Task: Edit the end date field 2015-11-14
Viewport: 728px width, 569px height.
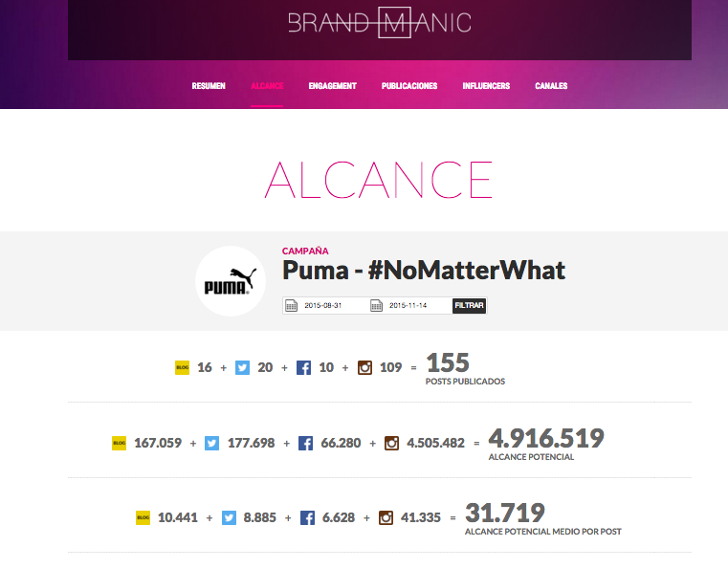Action: tap(408, 305)
